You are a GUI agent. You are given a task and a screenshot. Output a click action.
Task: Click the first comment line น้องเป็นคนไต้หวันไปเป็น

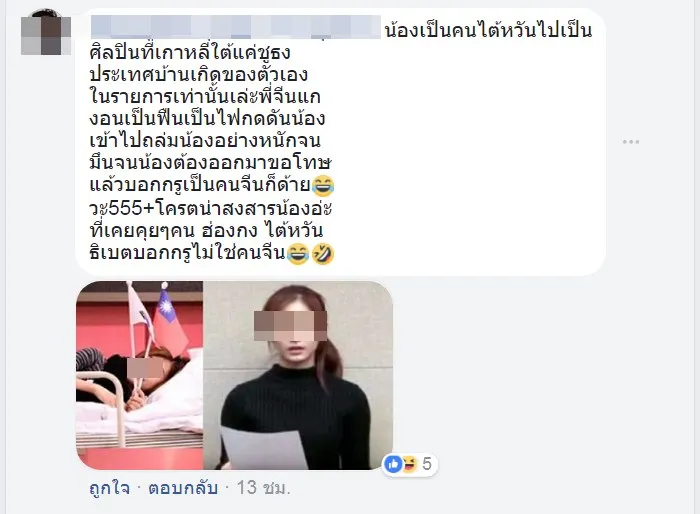click(488, 30)
